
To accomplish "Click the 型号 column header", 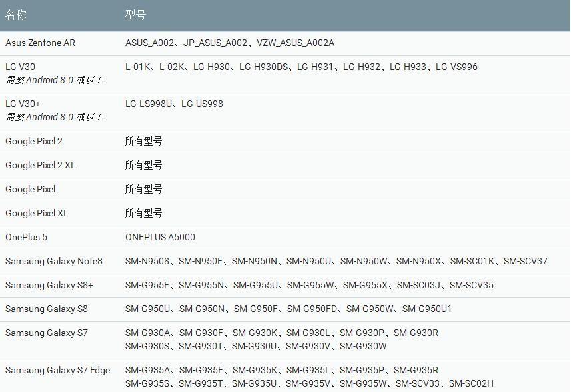I will 134,14.
